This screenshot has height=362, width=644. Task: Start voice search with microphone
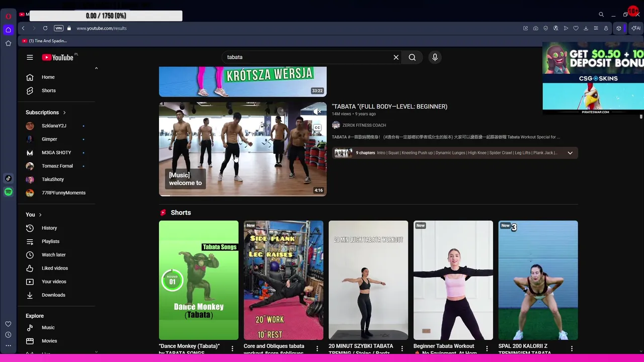point(435,57)
